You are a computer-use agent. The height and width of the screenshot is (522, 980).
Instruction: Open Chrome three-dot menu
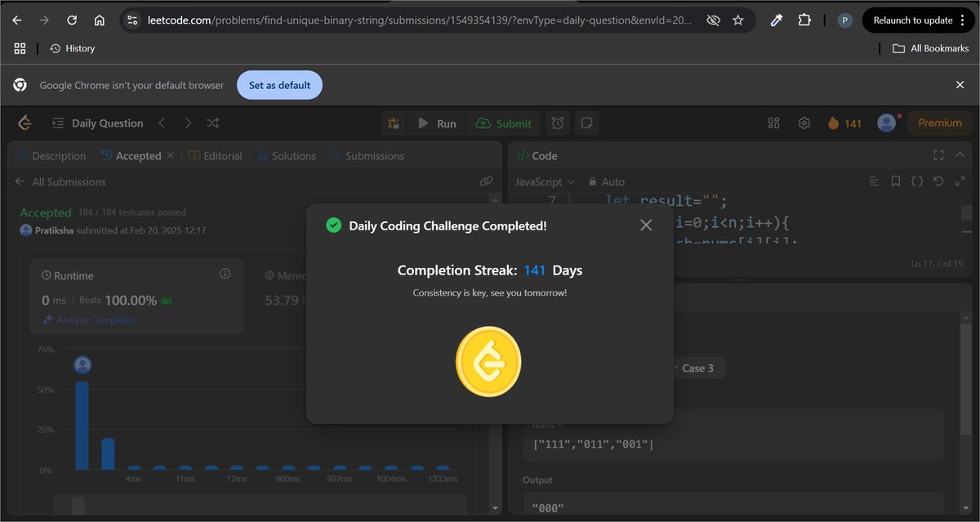[962, 20]
